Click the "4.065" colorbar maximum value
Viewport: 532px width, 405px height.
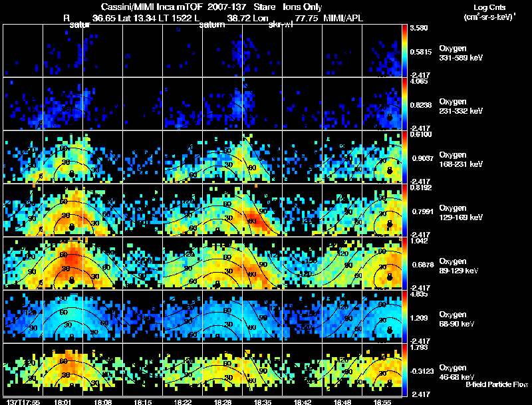(419, 81)
